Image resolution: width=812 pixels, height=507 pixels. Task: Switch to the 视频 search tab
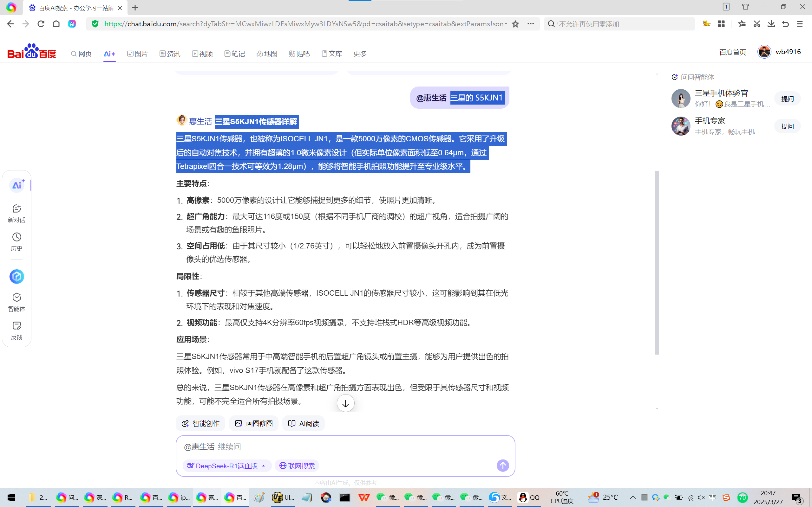tap(202, 54)
